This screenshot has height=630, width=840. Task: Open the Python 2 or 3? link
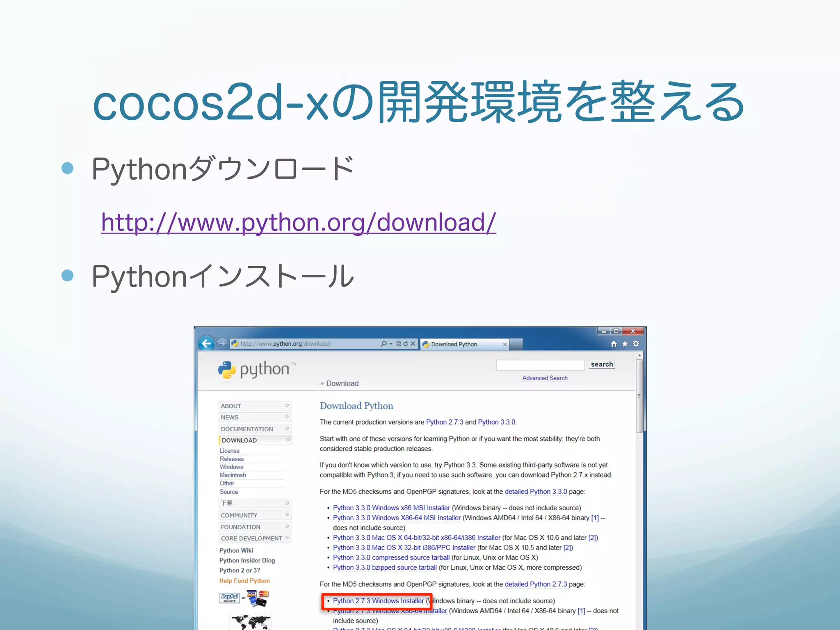pyautogui.click(x=240, y=571)
